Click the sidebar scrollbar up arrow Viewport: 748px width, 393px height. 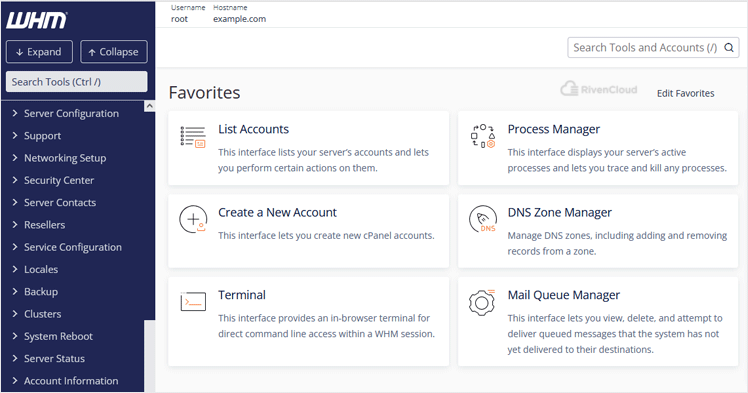pyautogui.click(x=149, y=106)
